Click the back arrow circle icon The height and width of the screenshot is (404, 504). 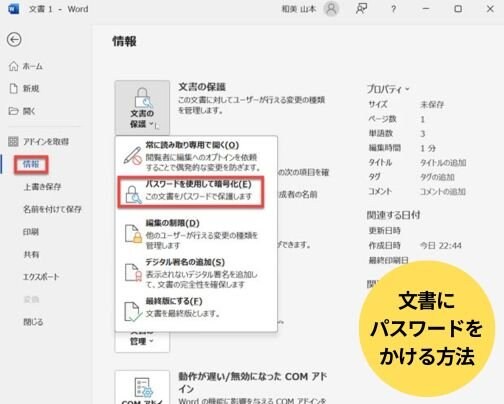pos(14,40)
